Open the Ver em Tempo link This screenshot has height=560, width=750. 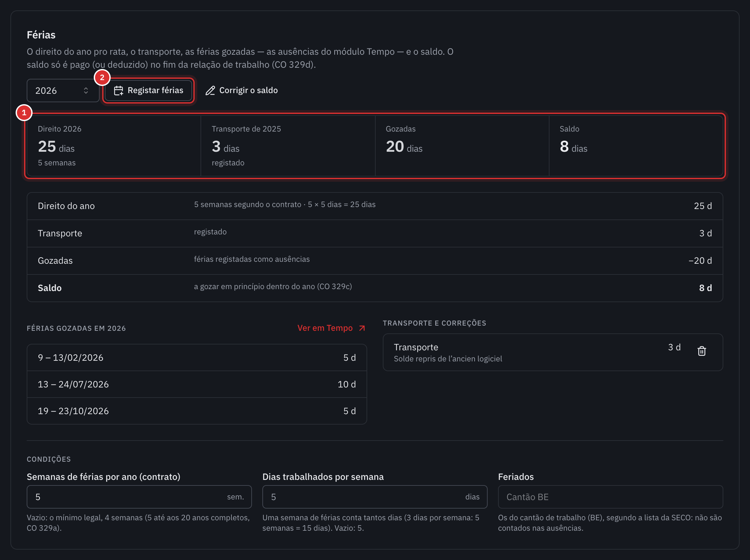pos(331,328)
